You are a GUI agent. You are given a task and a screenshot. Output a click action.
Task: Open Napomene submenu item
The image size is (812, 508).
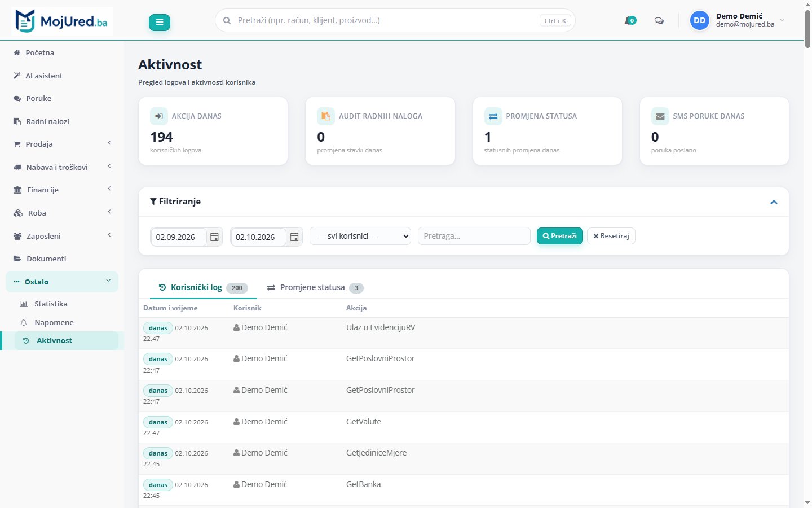[x=66, y=322]
